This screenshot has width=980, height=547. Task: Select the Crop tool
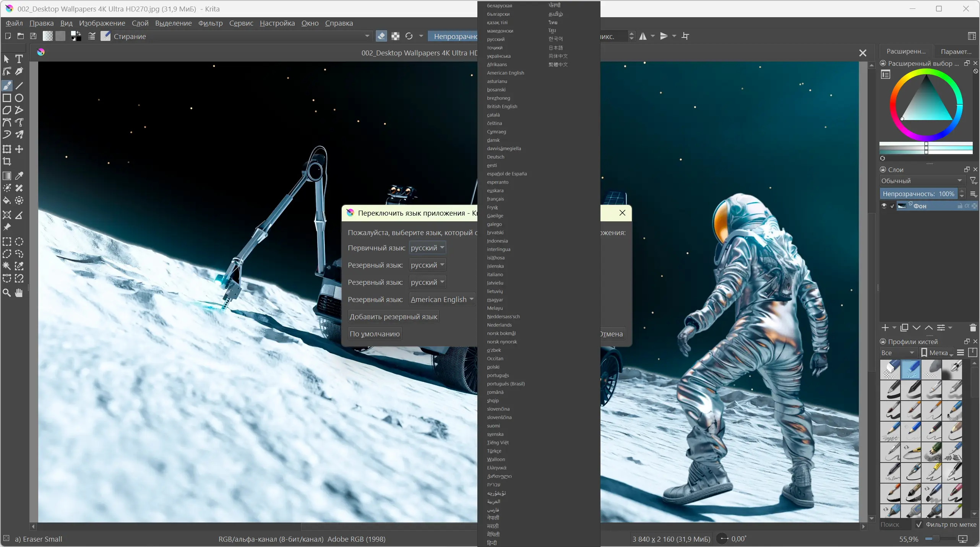click(x=7, y=162)
